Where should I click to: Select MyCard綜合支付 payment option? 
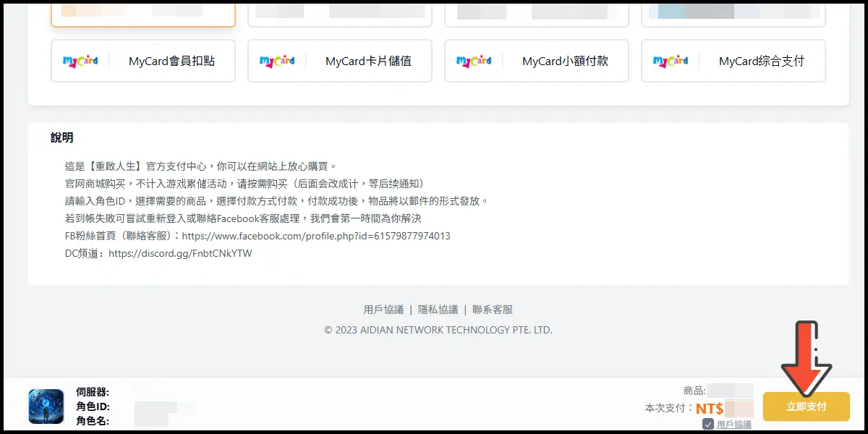tap(733, 61)
